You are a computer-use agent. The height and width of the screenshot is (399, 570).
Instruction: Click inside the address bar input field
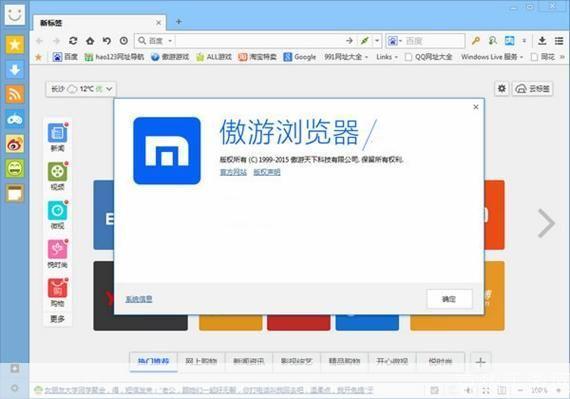tap(260, 41)
